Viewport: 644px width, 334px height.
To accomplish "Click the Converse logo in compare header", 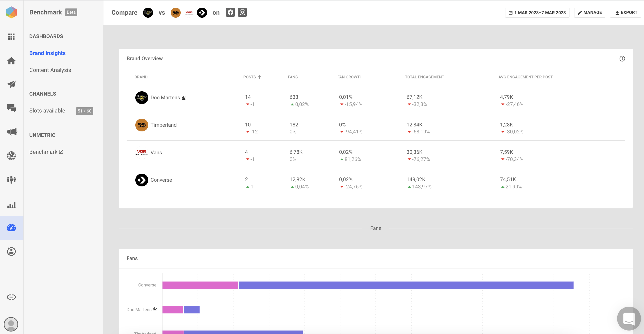I will pos(202,13).
